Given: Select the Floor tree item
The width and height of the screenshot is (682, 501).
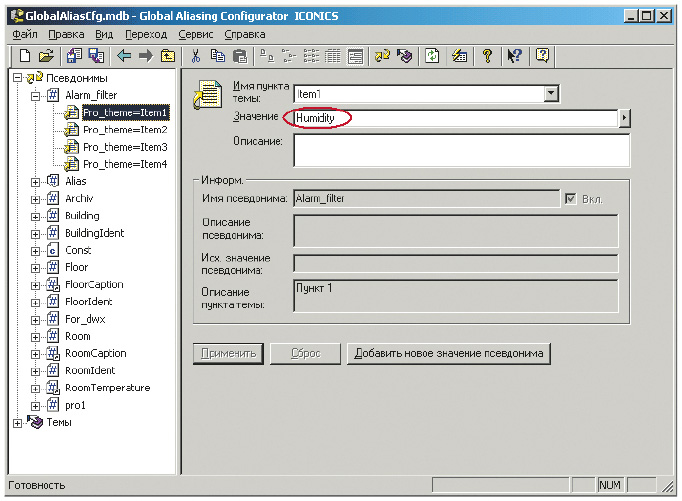Looking at the screenshot, I should 77,267.
